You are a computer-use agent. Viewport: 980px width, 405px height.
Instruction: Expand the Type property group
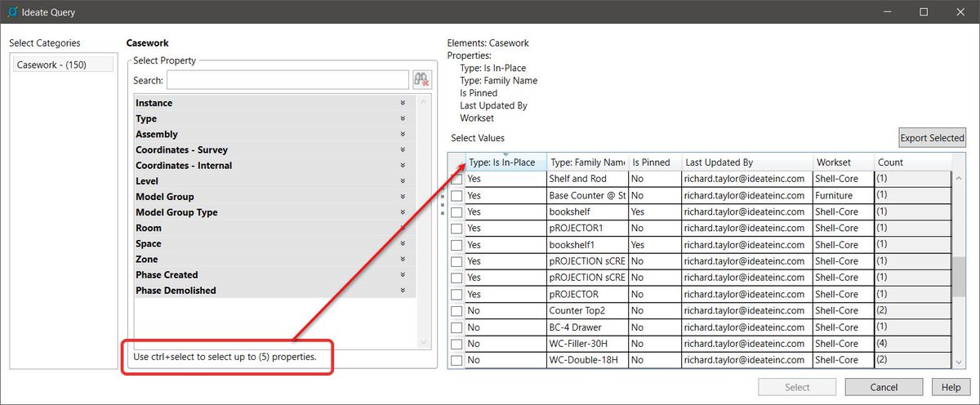pos(403,118)
